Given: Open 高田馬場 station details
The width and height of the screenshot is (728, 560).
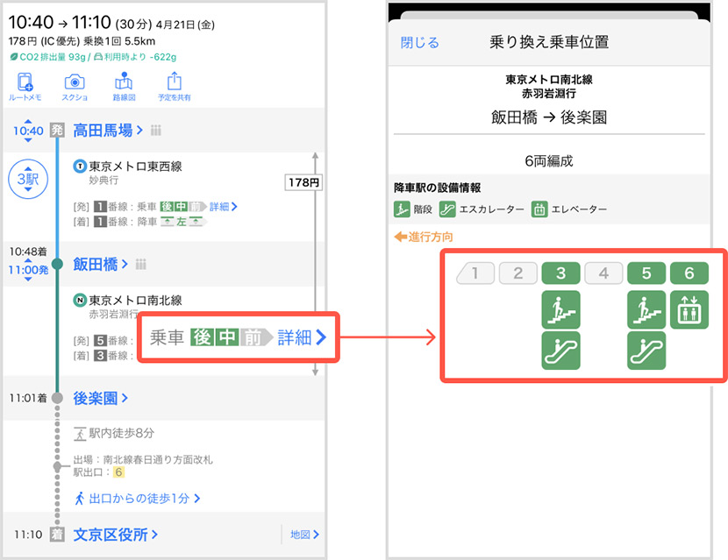Looking at the screenshot, I should (x=108, y=131).
